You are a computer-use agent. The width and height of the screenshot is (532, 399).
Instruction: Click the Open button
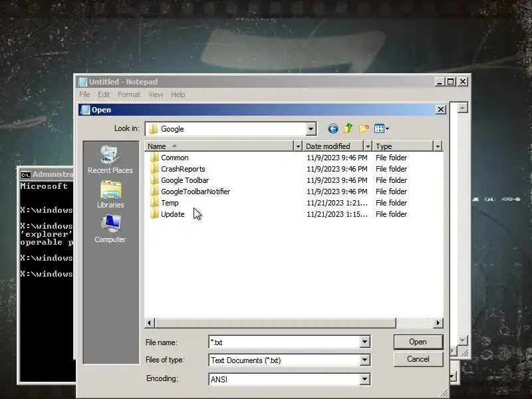click(418, 342)
